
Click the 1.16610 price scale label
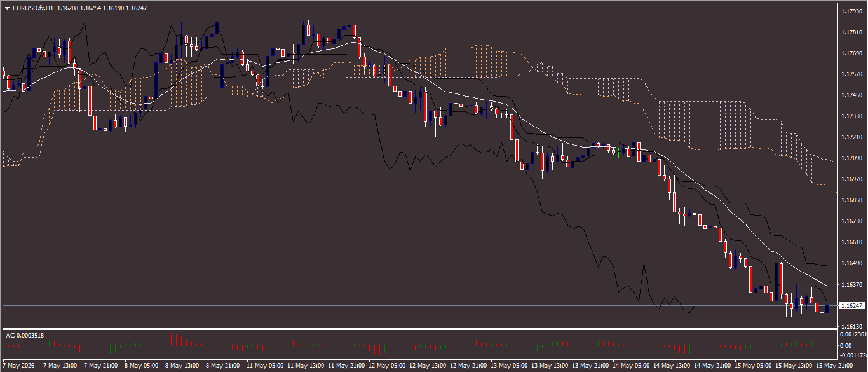pyautogui.click(x=851, y=242)
